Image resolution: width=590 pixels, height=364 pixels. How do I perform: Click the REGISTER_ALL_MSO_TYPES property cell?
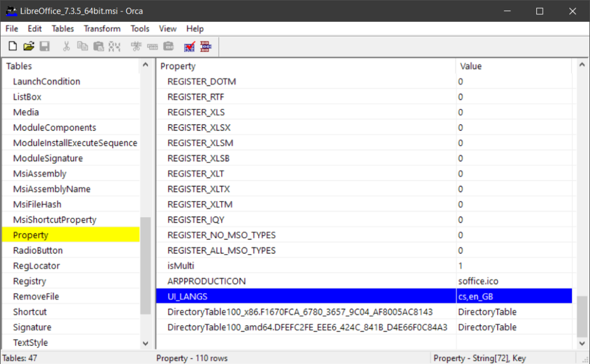pos(306,251)
